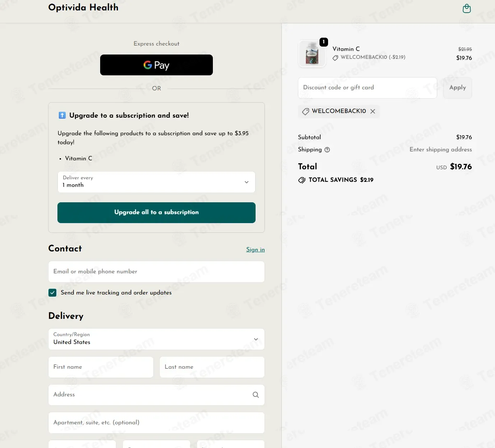
Task: Click the Vitamin C product thumbnail
Action: (x=312, y=53)
